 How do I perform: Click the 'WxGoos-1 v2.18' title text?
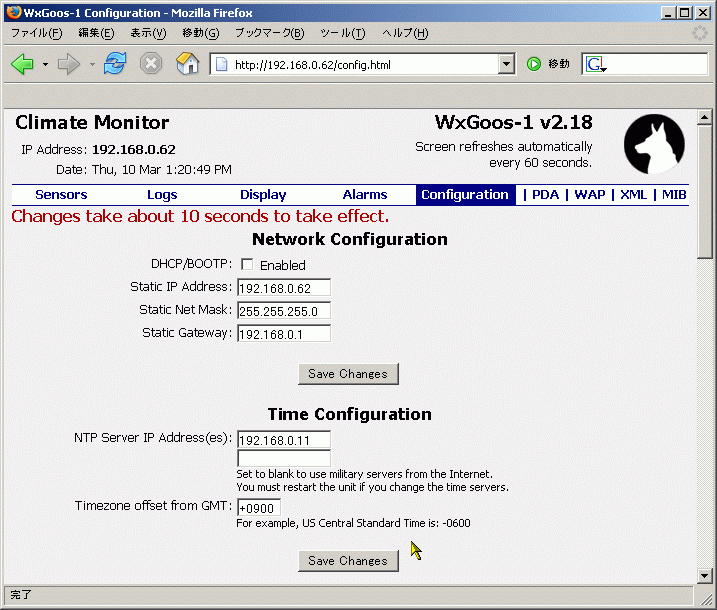(514, 123)
